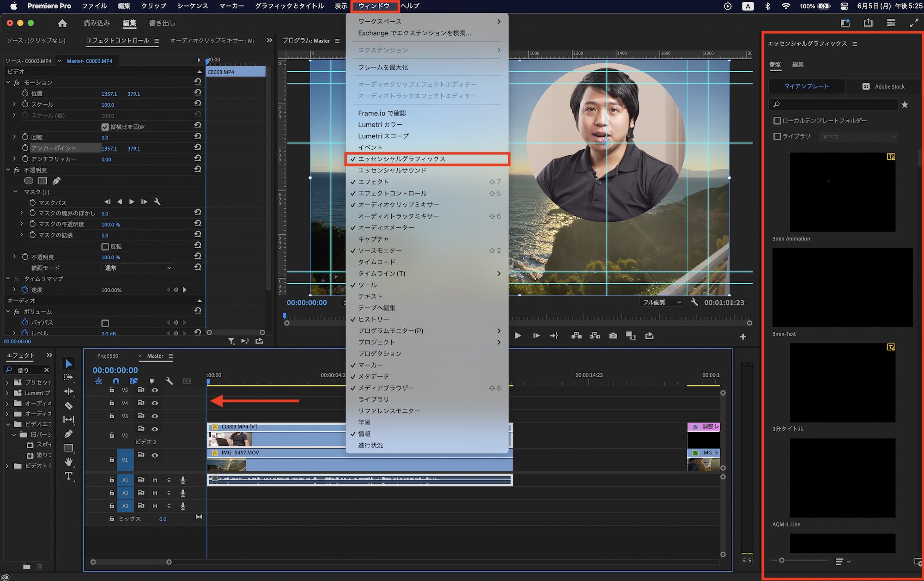Choose Essential Sound from the Window menu
The width and height of the screenshot is (924, 581).
coord(392,170)
